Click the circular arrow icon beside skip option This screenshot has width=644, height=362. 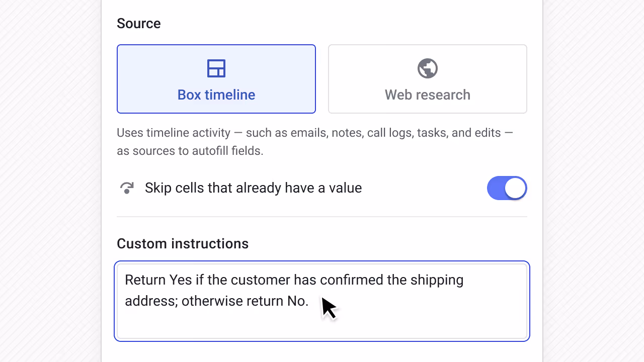[127, 188]
